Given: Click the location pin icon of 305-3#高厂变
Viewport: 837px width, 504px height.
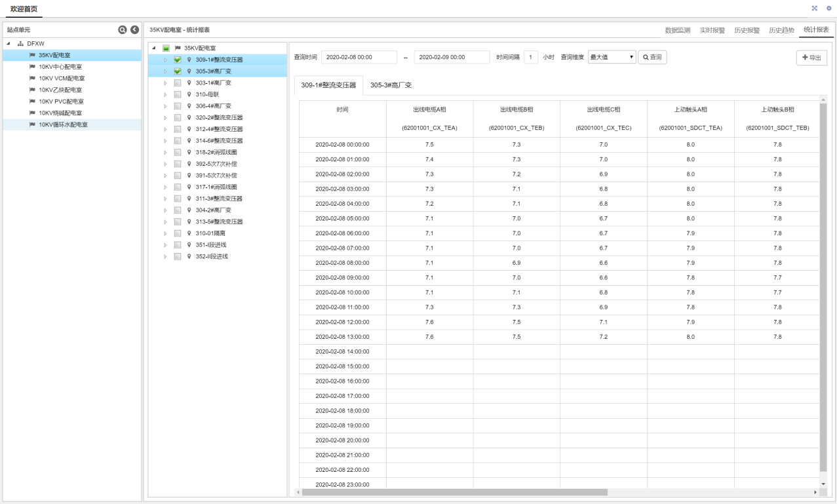Looking at the screenshot, I should [x=189, y=71].
